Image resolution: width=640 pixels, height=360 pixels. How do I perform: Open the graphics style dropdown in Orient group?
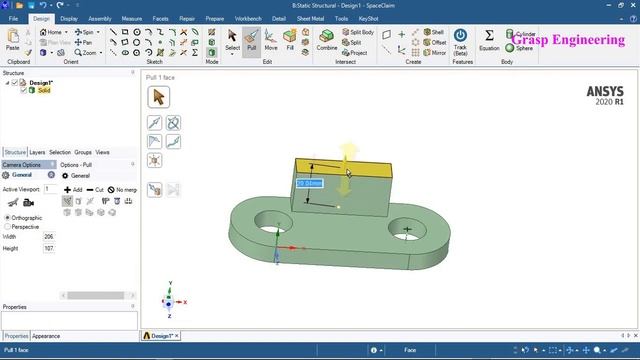coord(51,53)
